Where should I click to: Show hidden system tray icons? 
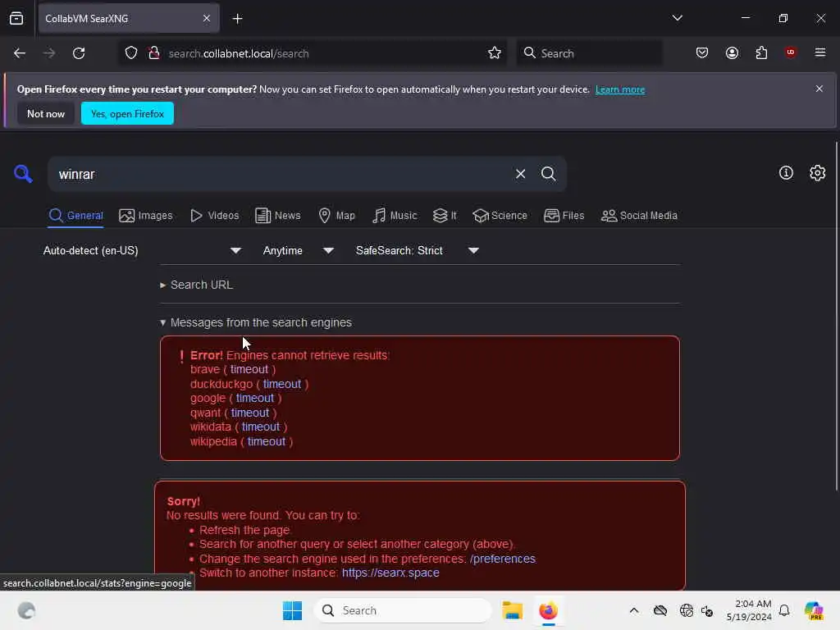tap(634, 610)
